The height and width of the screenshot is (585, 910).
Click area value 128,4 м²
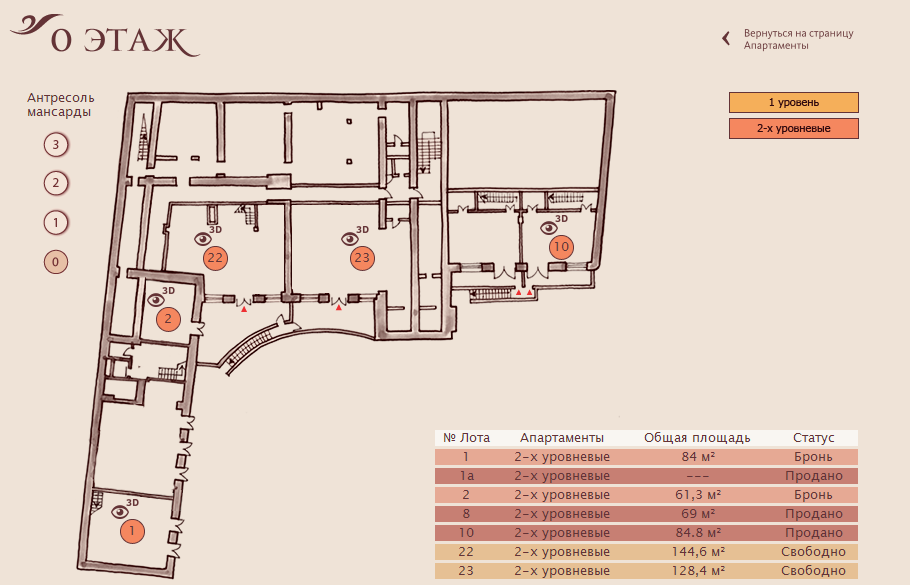coord(698,571)
